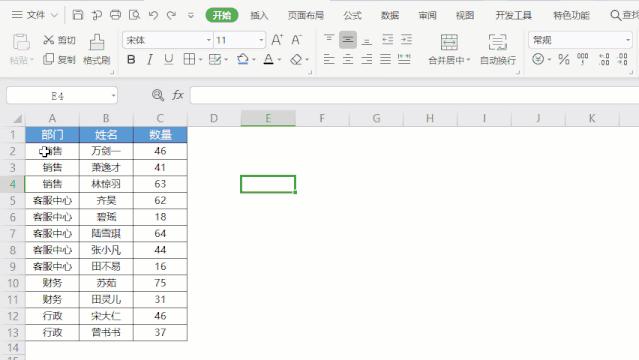Image resolution: width=639 pixels, height=360 pixels.
Task: Expand the quick access toolbar options
Action: pos(190,15)
